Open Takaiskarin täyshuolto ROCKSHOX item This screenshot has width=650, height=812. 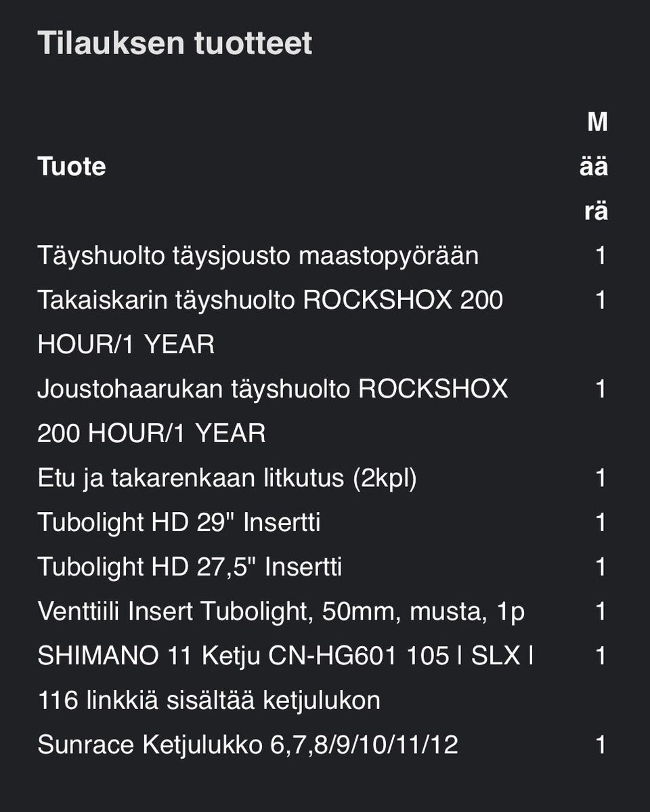[x=270, y=322]
